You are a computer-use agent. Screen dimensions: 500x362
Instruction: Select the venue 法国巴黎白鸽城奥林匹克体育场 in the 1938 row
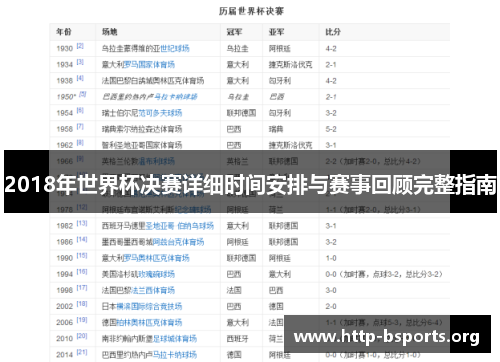[x=153, y=81]
